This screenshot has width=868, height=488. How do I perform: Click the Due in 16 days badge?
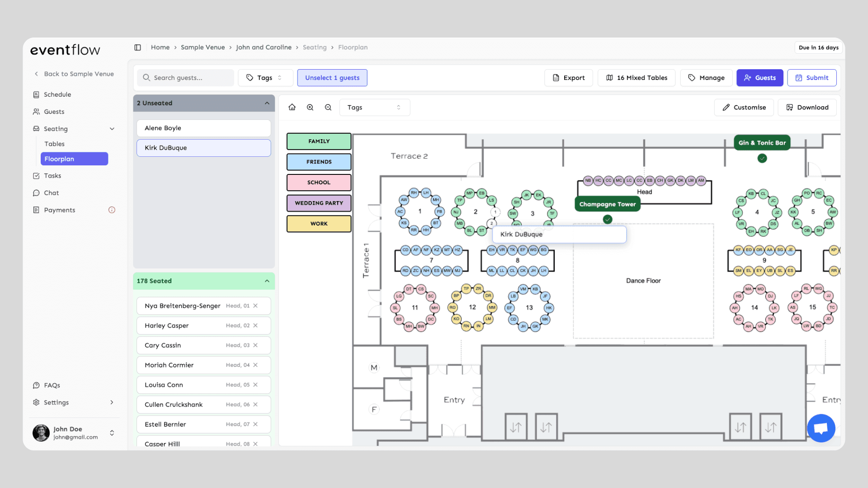coord(819,47)
